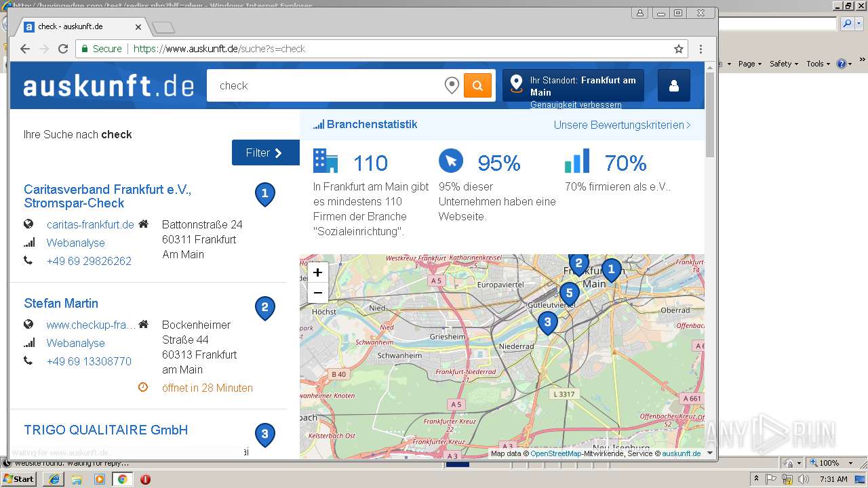Viewport: 868px width, 488px height.
Task: Click the orange search magnifier button
Action: pos(477,85)
